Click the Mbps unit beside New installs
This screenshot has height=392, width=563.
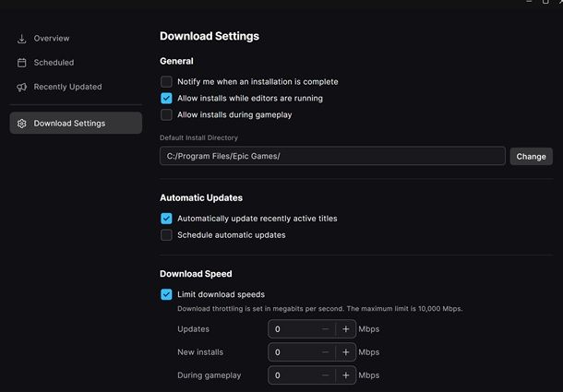[x=369, y=352]
